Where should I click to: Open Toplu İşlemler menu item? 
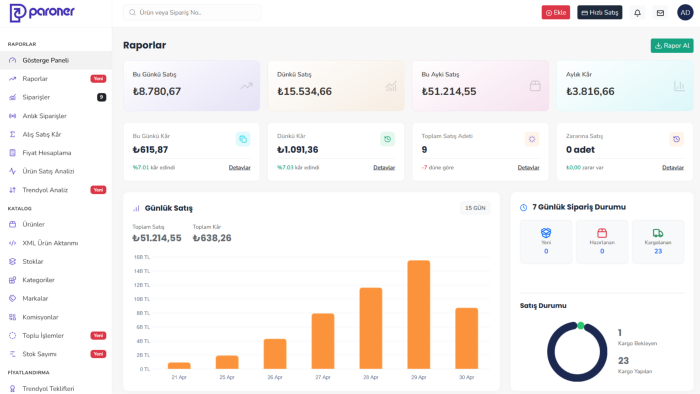point(56,336)
